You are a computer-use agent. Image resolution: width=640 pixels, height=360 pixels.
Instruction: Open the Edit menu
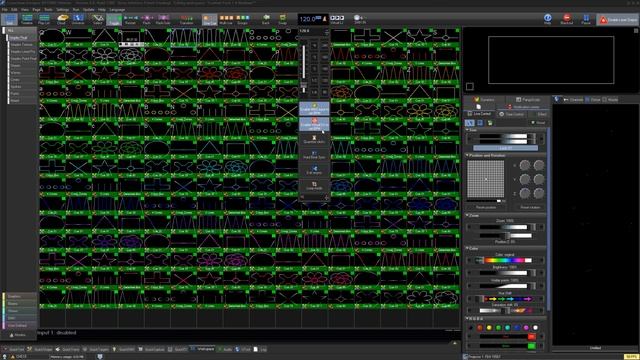pos(14,9)
